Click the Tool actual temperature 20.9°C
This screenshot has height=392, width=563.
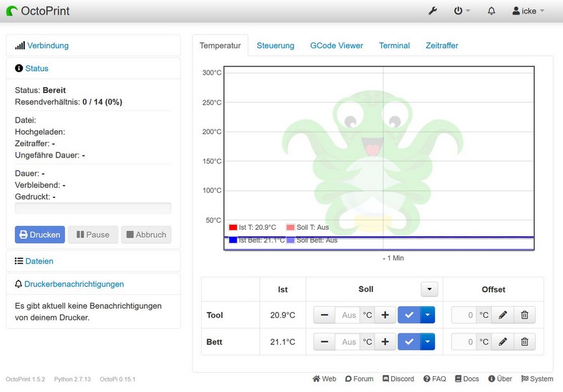[x=282, y=315]
